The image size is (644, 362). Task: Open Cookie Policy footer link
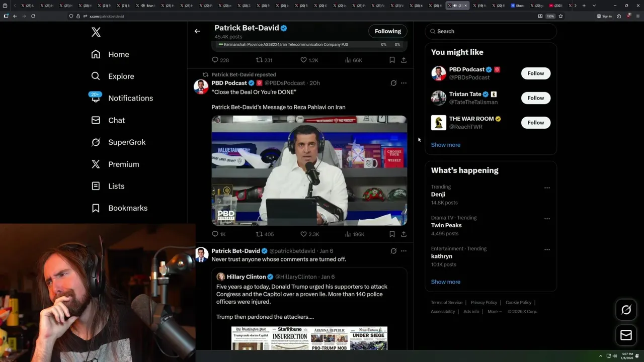coord(519,303)
